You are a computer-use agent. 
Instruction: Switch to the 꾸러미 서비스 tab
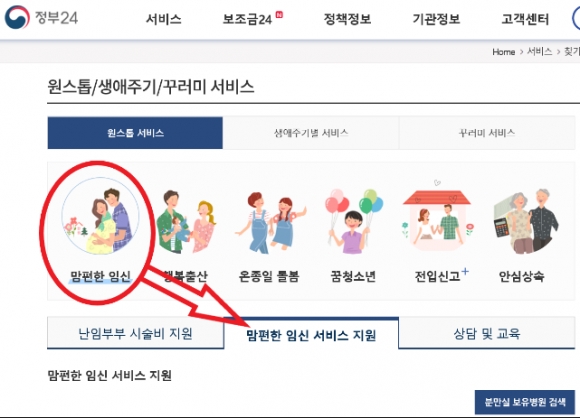[487, 133]
